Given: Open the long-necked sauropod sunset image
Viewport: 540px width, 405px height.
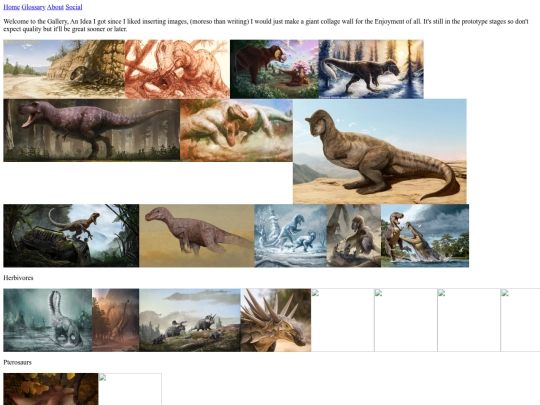Looking at the screenshot, I should (x=115, y=320).
